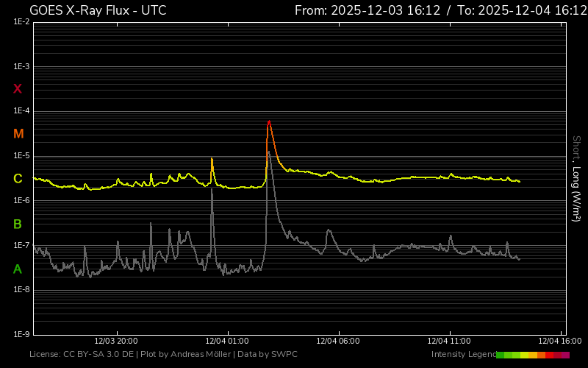
Task: Click the license and credits footer text
Action: 163,355
